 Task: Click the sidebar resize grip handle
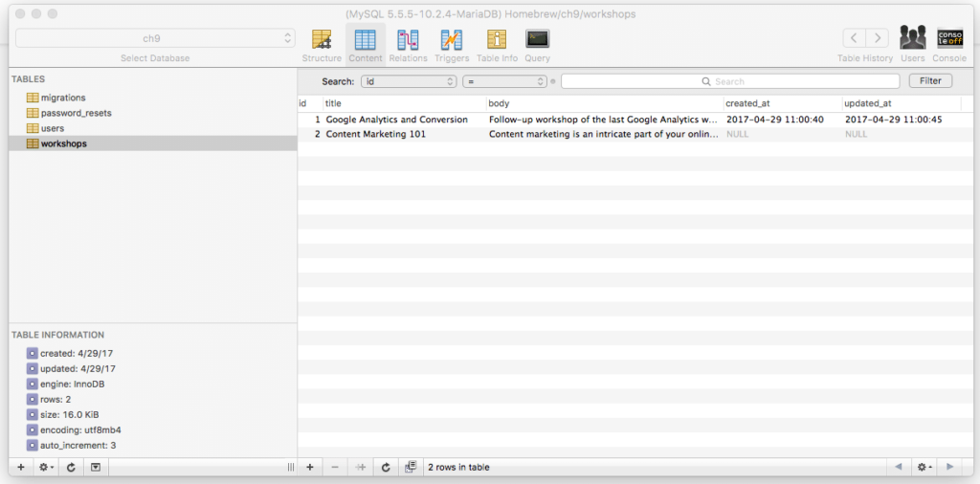pyautogui.click(x=291, y=467)
